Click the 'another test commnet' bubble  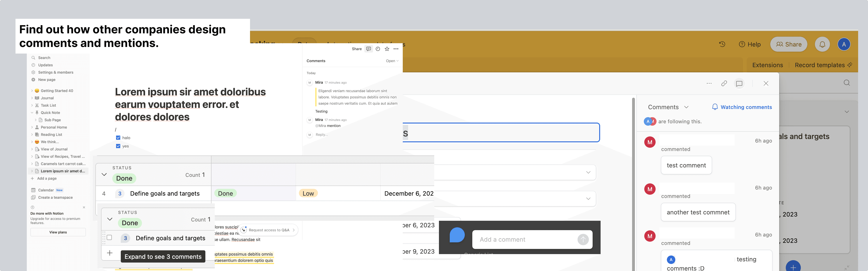pyautogui.click(x=698, y=213)
